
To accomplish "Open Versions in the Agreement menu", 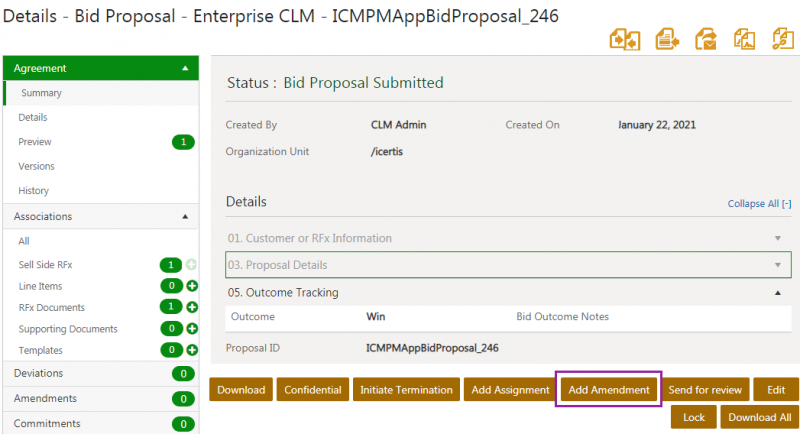I will coord(36,166).
